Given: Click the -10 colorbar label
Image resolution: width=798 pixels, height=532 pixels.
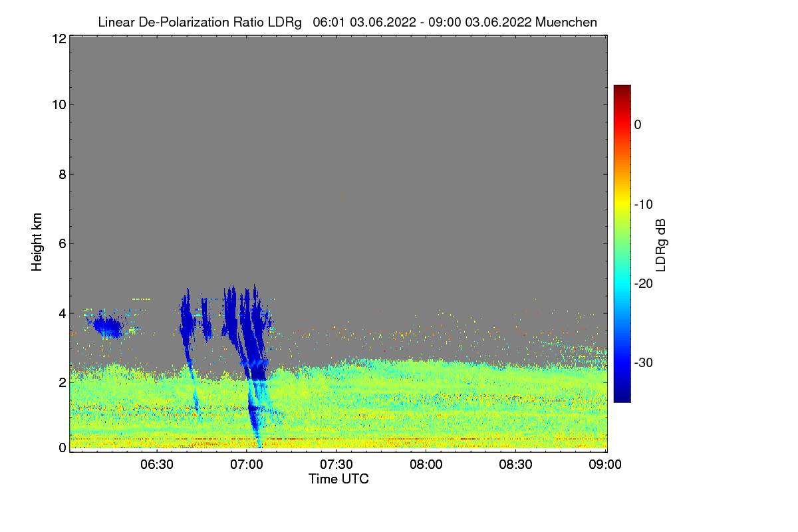Looking at the screenshot, I should coord(644,204).
